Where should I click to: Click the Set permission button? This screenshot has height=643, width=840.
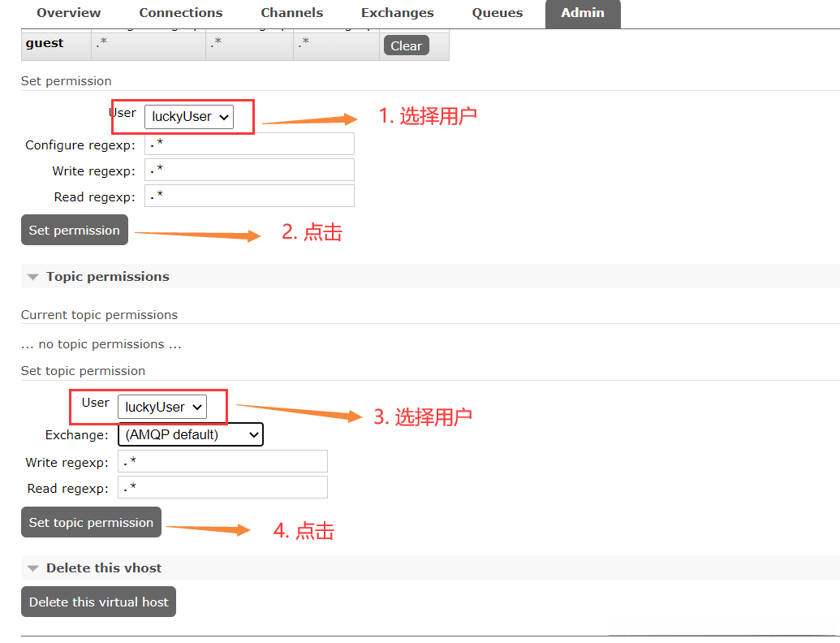pyautogui.click(x=75, y=230)
